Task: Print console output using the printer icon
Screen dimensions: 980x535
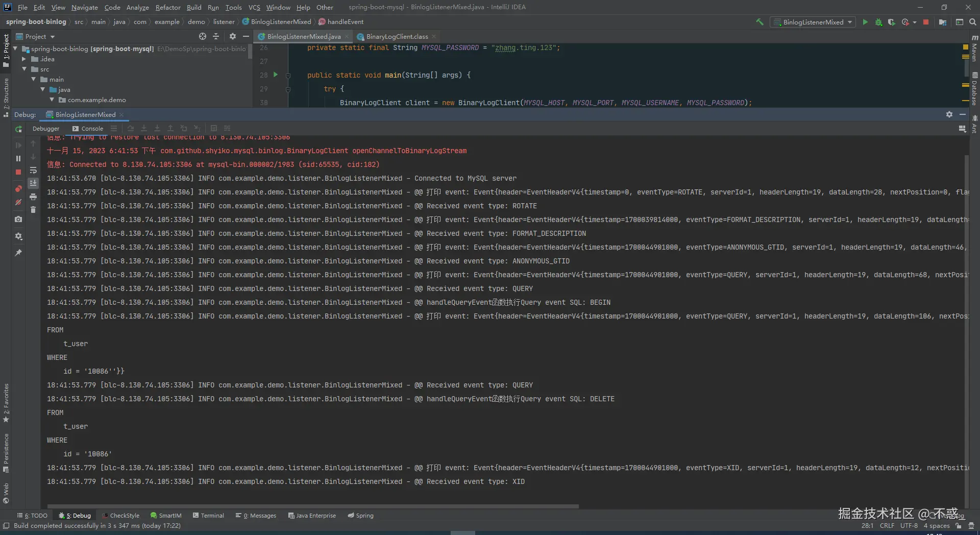Action: point(33,197)
